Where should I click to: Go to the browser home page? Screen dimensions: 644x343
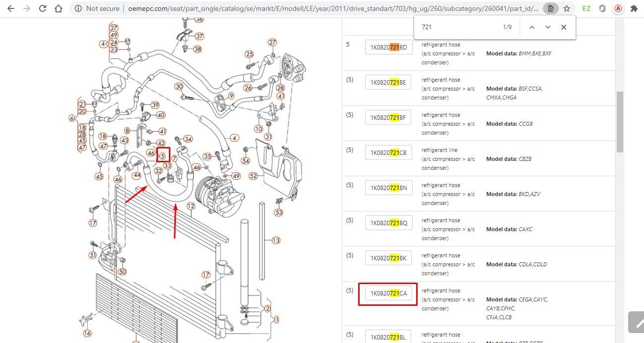[x=58, y=8]
